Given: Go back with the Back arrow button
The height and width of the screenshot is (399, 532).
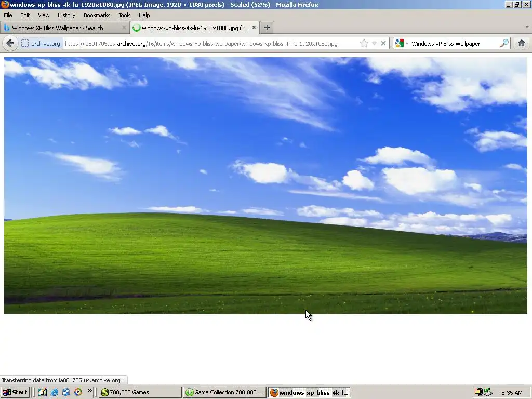Looking at the screenshot, I should point(10,44).
